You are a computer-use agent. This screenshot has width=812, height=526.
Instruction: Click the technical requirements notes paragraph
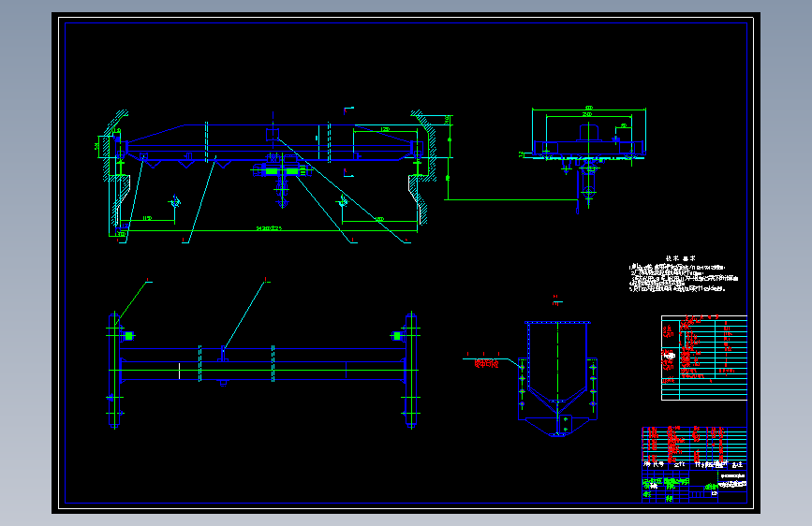pyautogui.click(x=684, y=277)
